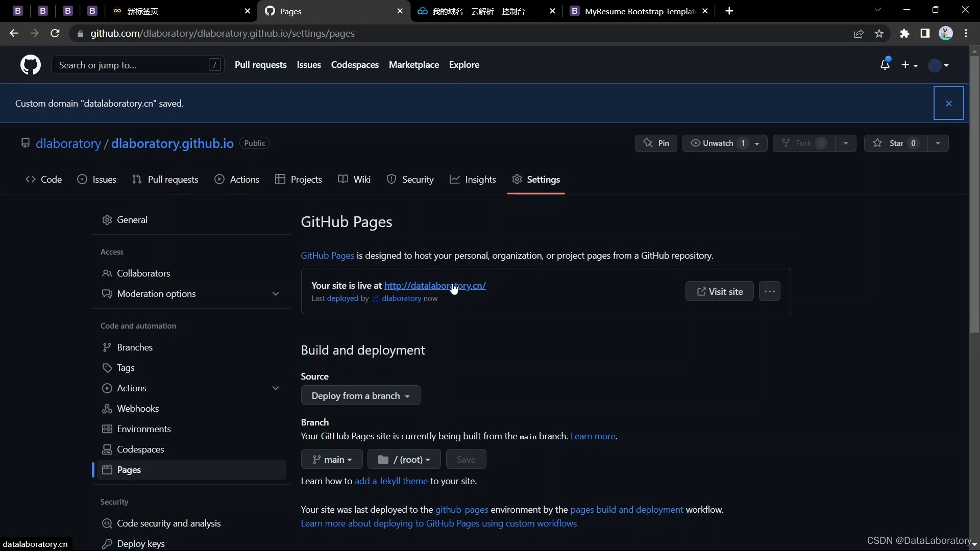Viewport: 980px width, 551px height.
Task: Expand the Star lists dropdown arrow
Action: [938, 143]
